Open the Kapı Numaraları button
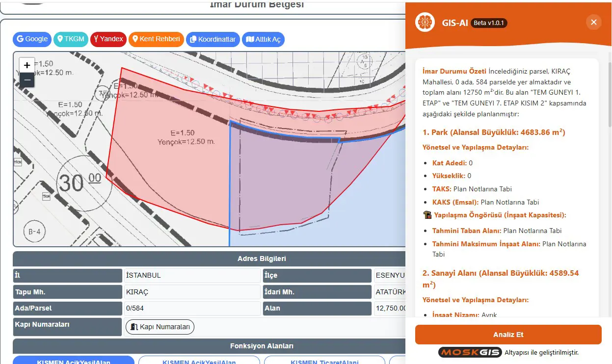612x364 pixels. (x=160, y=327)
